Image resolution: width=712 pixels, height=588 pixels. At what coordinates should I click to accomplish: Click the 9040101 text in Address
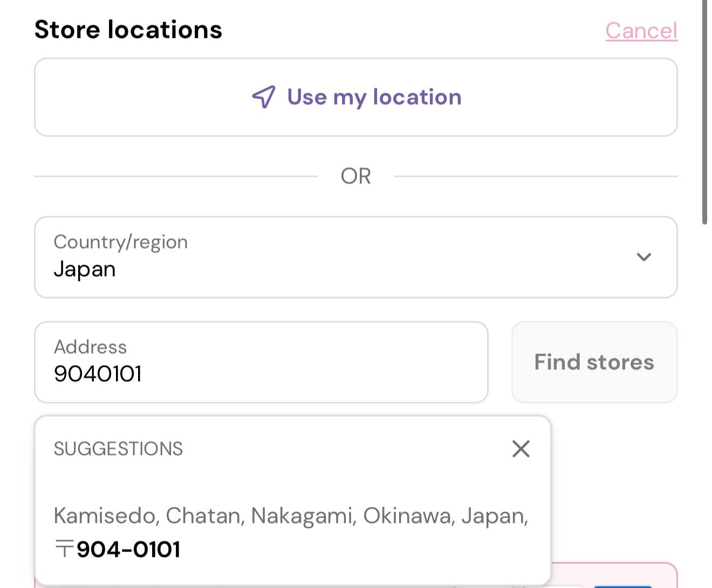98,373
